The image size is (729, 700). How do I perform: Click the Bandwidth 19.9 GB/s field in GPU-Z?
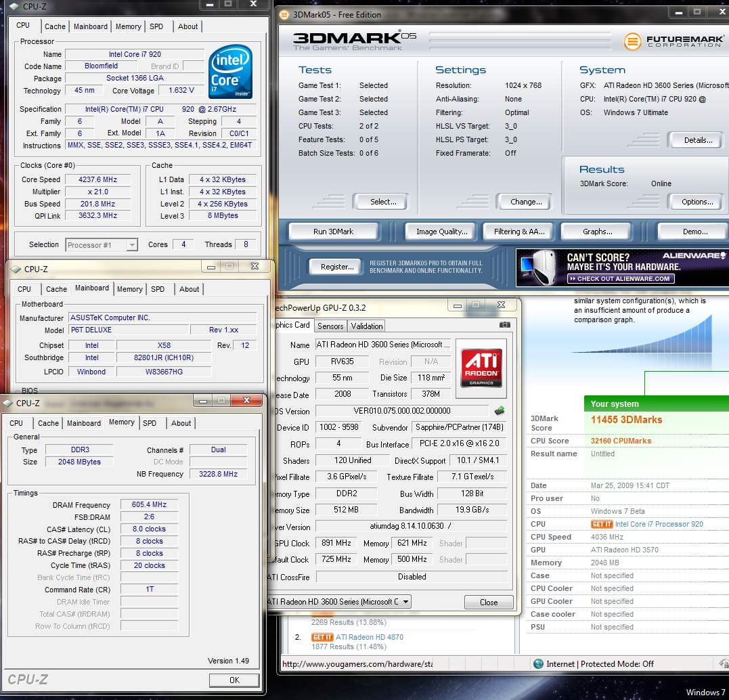(472, 510)
